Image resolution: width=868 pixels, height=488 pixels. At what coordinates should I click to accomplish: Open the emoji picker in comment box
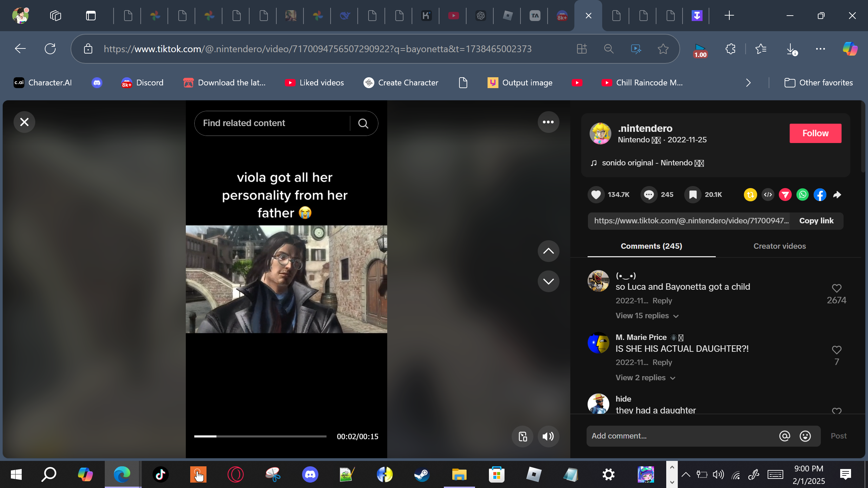pyautogui.click(x=805, y=436)
